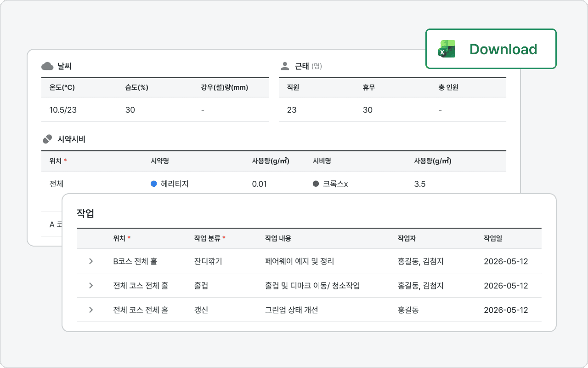Click the Download button

coord(491,48)
